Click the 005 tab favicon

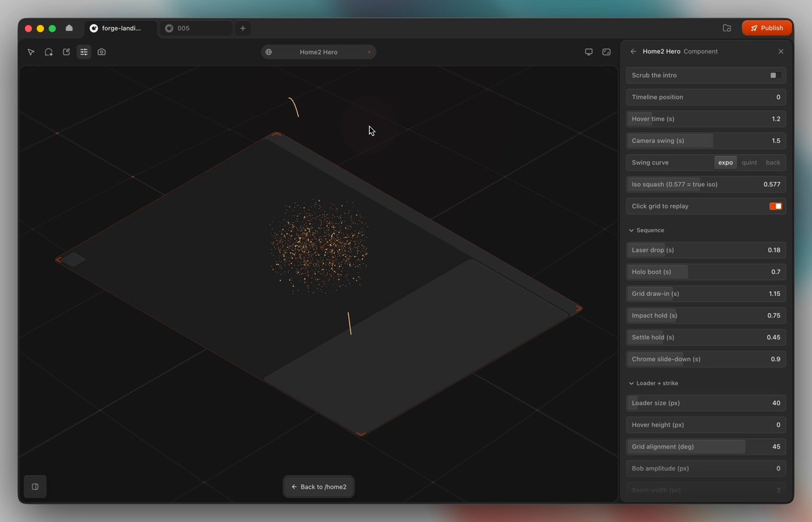(x=169, y=28)
